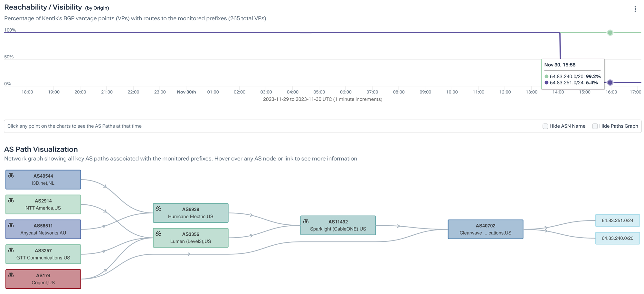Open the three-dot options menu
Image resolution: width=644 pixels, height=294 pixels.
coord(635,9)
